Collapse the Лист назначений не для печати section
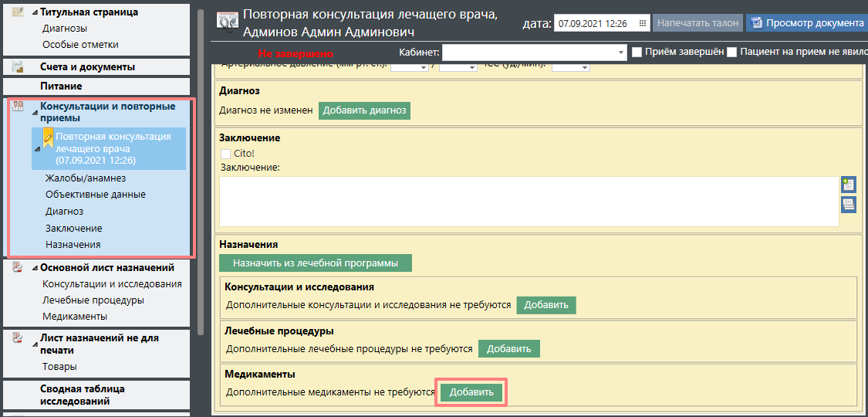868x417 pixels. [x=34, y=338]
